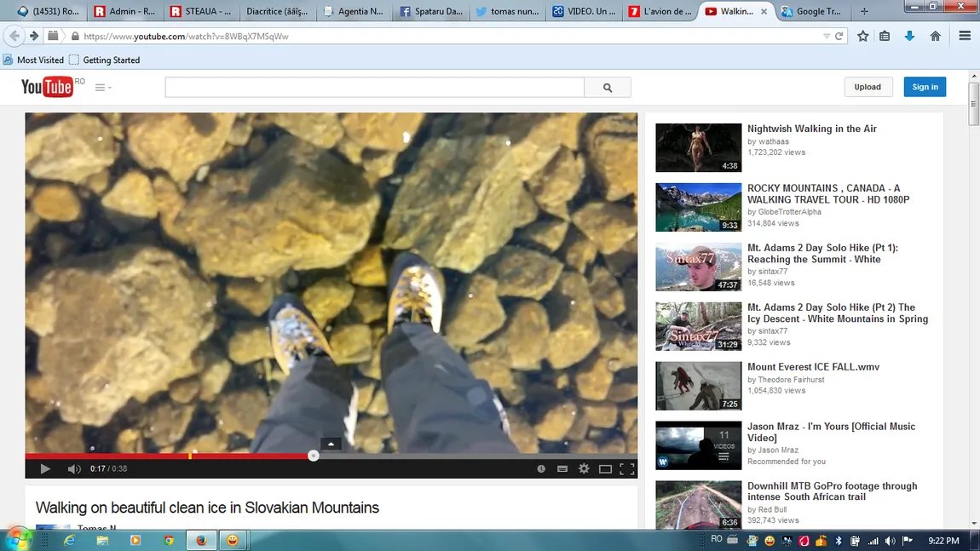Click the video progress bar scrubber
This screenshot has width=980, height=551.
[x=313, y=456]
